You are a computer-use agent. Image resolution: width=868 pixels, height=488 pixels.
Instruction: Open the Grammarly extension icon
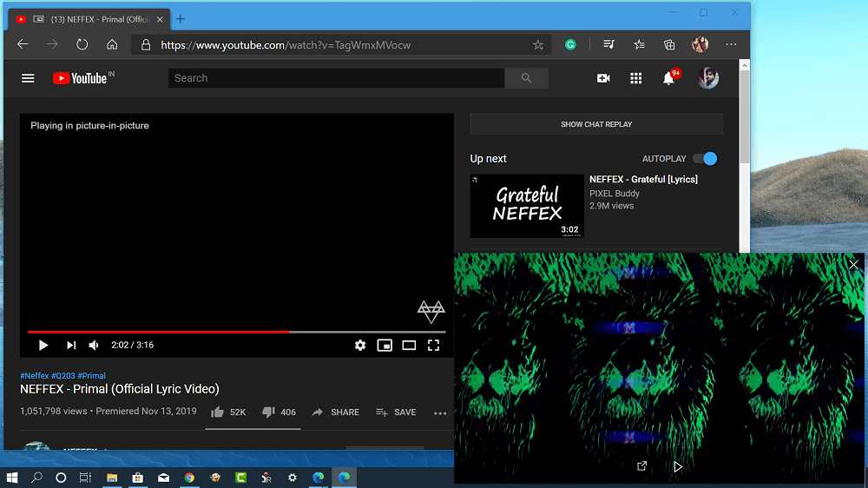[570, 45]
